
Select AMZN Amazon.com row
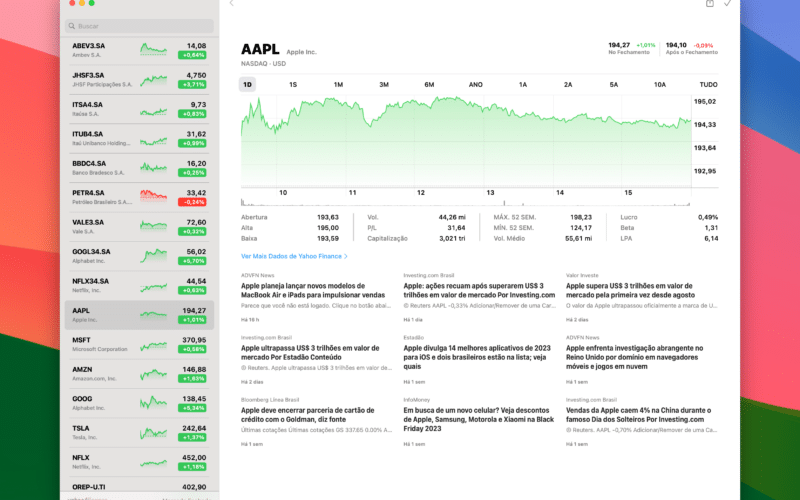139,373
